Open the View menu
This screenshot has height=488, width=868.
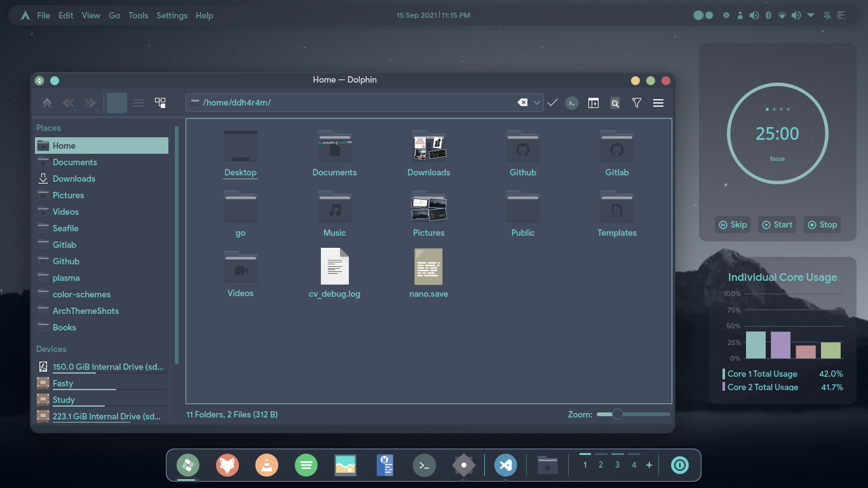(x=91, y=15)
